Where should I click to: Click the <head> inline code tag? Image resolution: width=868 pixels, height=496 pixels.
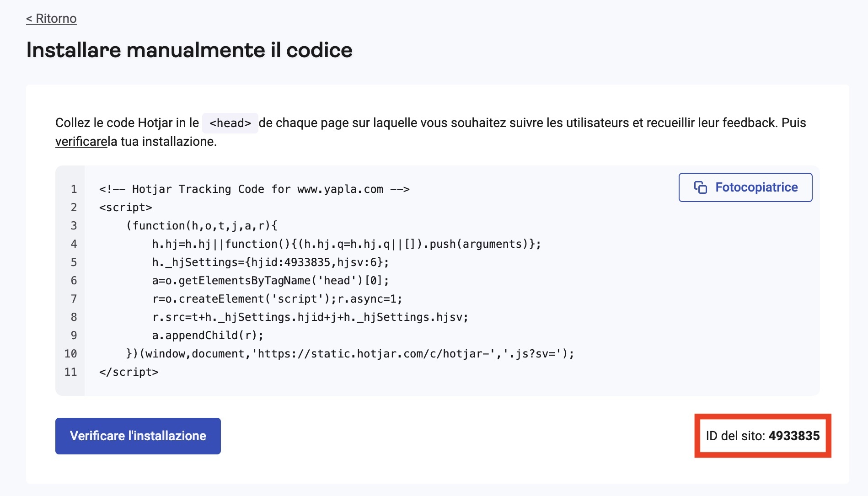coord(230,123)
